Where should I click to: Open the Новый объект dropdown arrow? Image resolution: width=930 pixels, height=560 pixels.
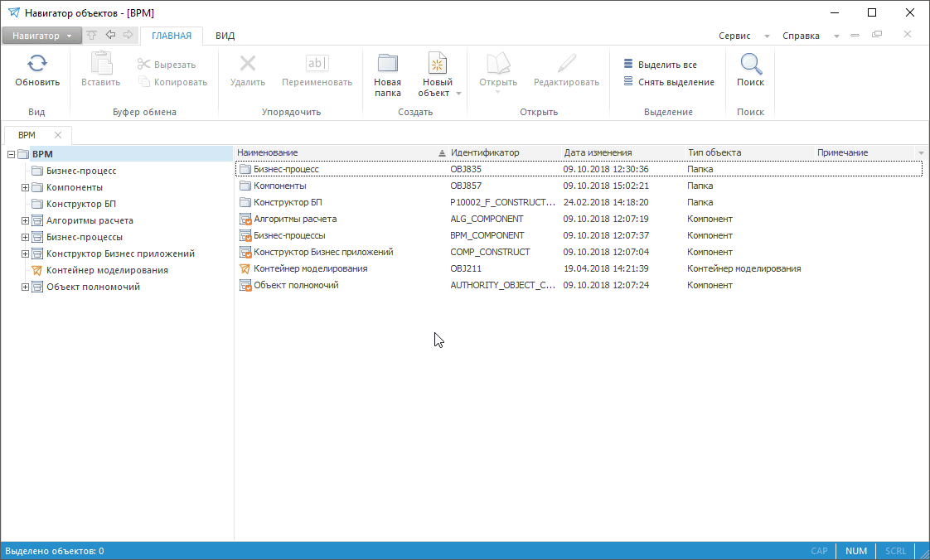pos(458,94)
